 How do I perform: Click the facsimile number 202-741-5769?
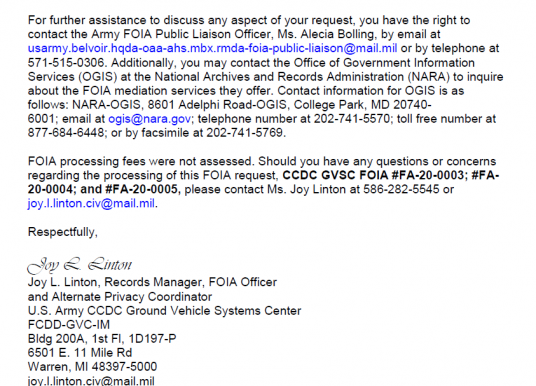coord(244,133)
